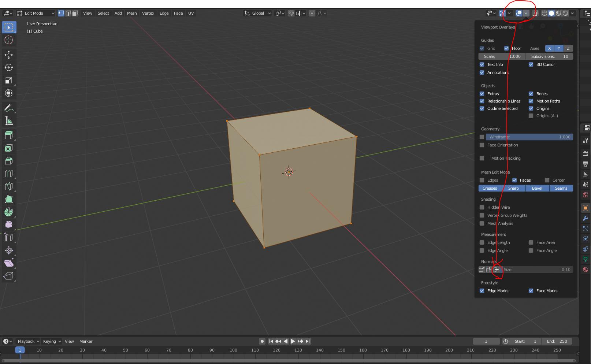The width and height of the screenshot is (591, 364).
Task: Expand the gizmo options dropdown
Action: point(509,13)
